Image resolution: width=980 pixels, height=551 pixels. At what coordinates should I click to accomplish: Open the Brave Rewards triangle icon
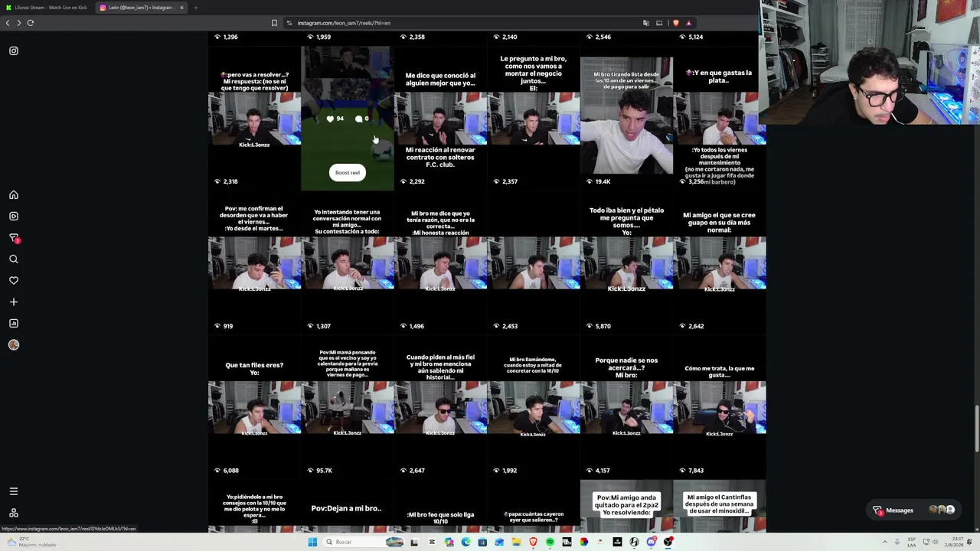tap(688, 23)
